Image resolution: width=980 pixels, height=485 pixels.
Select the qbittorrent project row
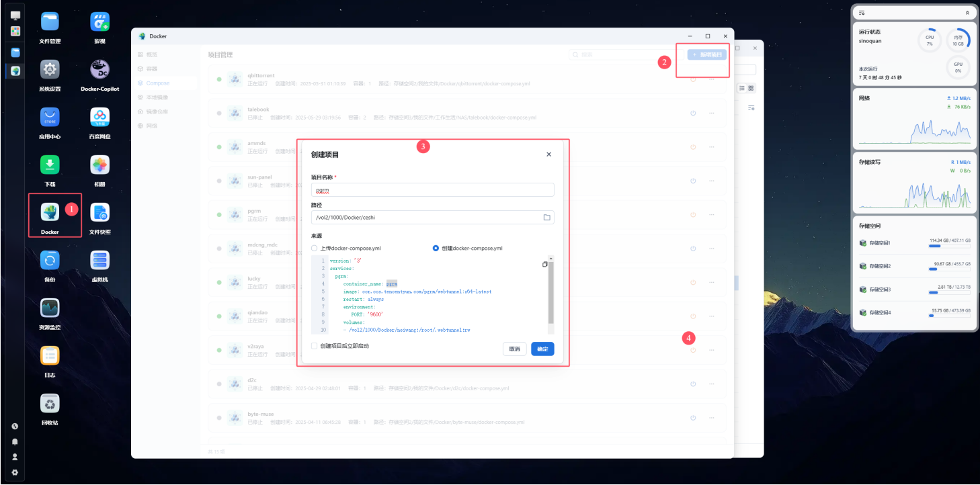[x=466, y=80]
